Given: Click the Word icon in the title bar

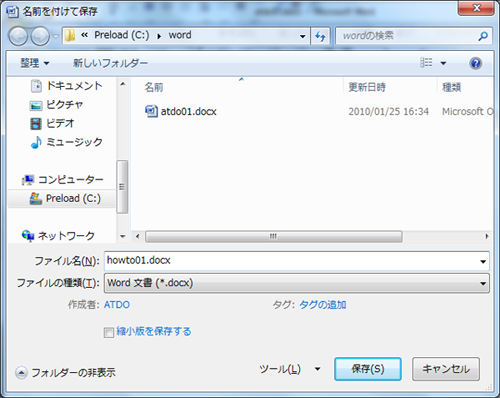Looking at the screenshot, I should pyautogui.click(x=12, y=11).
